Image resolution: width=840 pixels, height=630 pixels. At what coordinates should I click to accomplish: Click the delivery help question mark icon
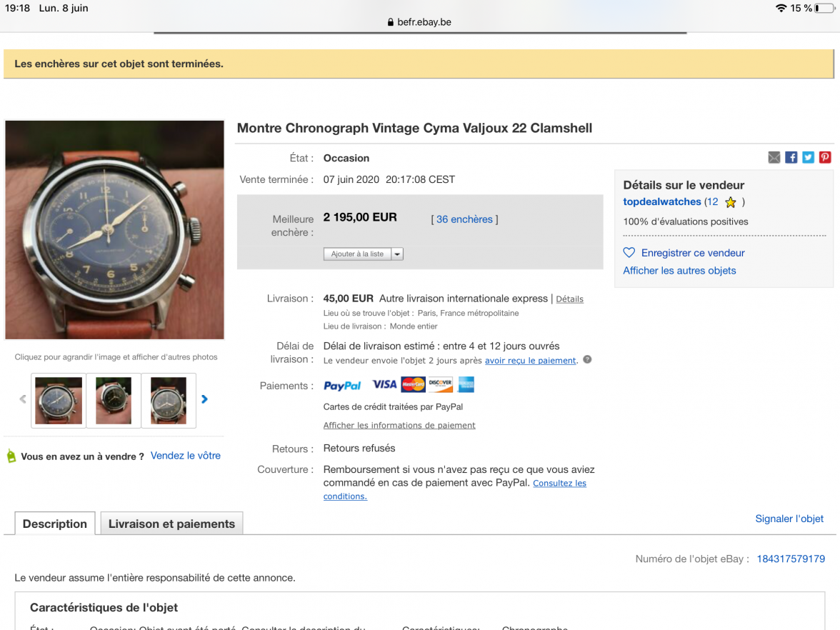pyautogui.click(x=587, y=359)
